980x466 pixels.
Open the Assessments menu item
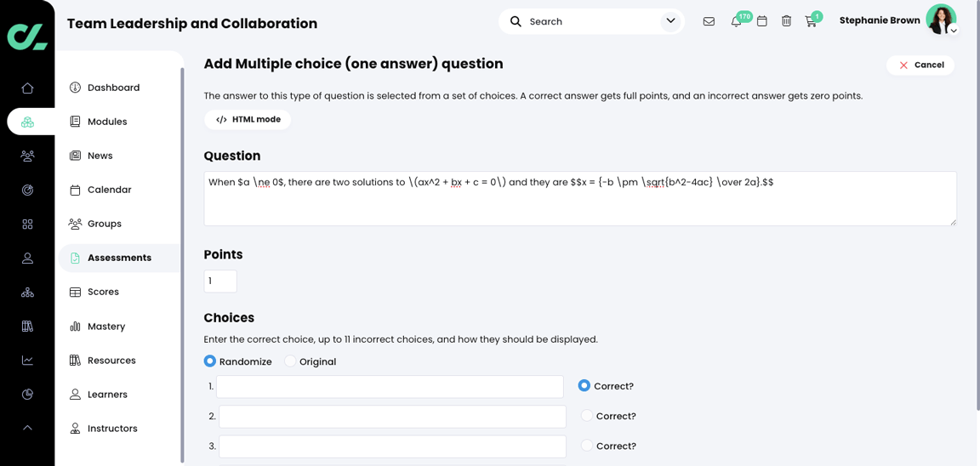[119, 258]
